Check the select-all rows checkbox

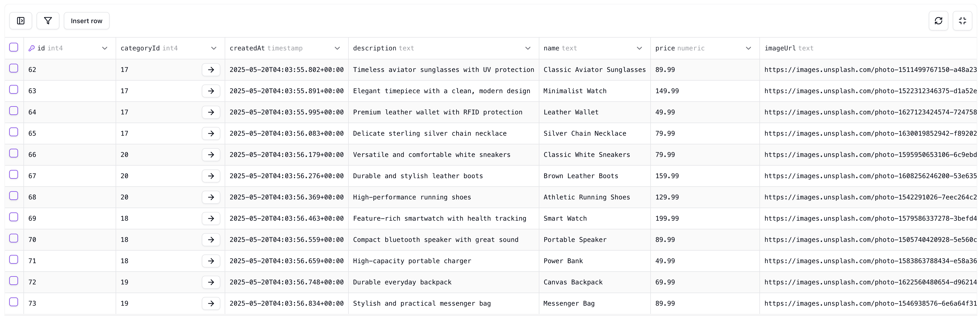(x=14, y=47)
